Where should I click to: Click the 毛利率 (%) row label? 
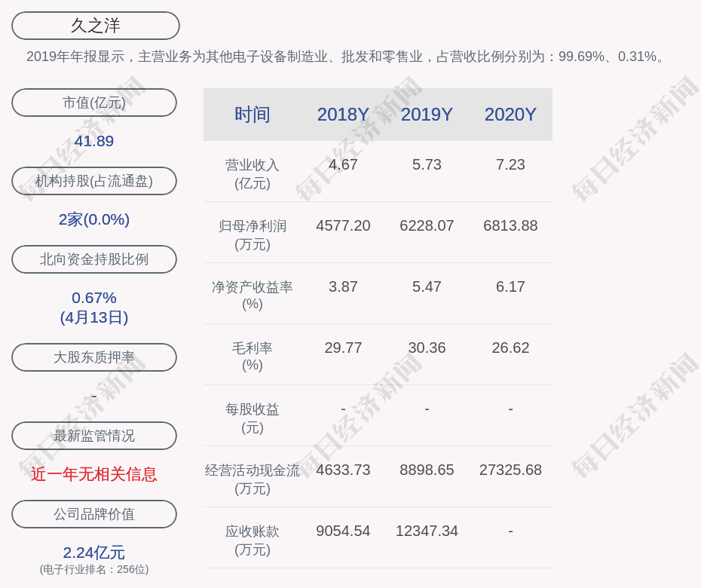253,357
